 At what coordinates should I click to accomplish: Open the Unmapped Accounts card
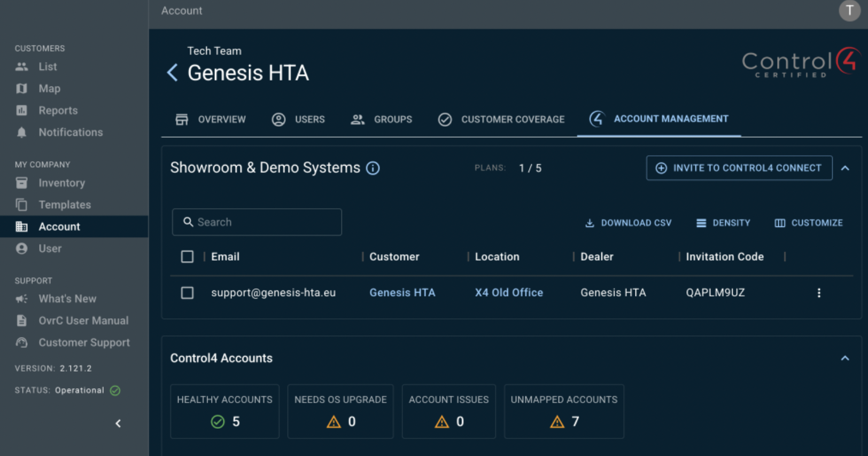(x=564, y=412)
